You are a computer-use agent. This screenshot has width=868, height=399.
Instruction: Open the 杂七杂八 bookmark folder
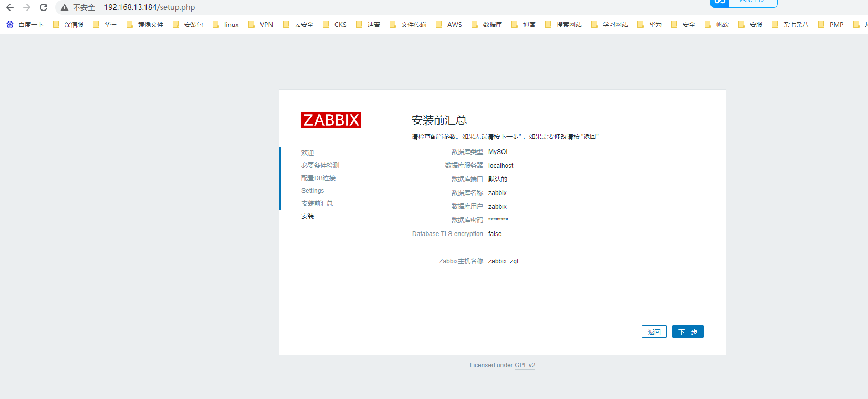click(x=790, y=24)
